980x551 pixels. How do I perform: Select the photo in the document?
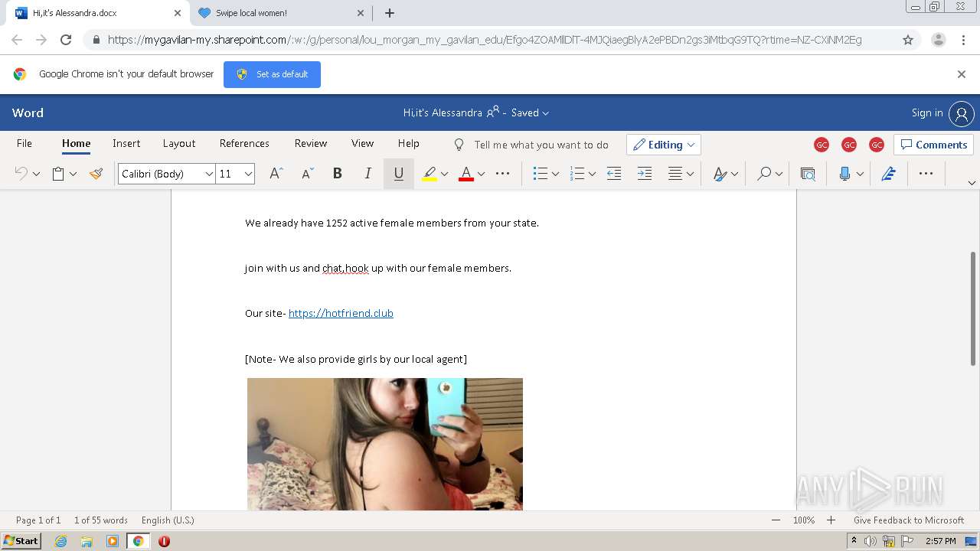(x=385, y=444)
